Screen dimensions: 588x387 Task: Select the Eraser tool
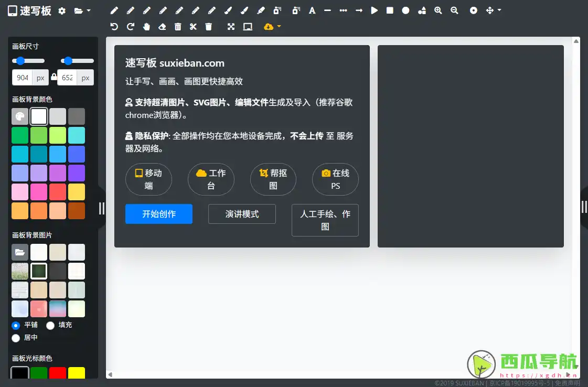click(162, 26)
